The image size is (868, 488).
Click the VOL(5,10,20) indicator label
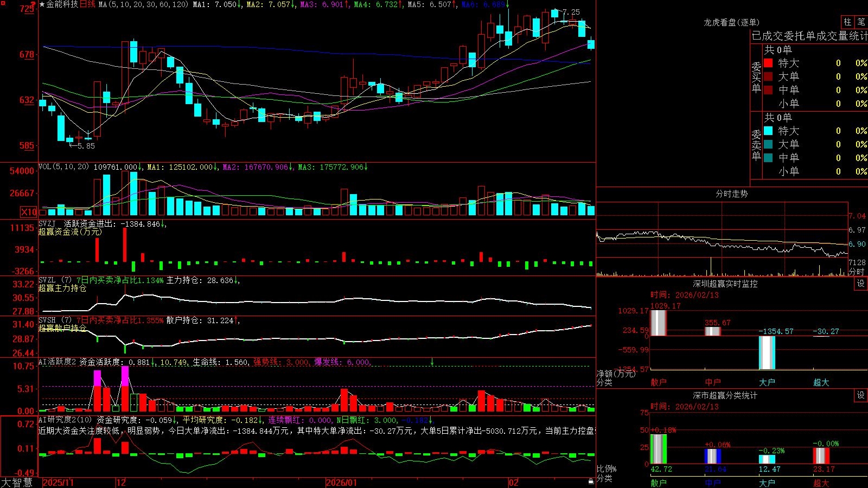(x=63, y=167)
